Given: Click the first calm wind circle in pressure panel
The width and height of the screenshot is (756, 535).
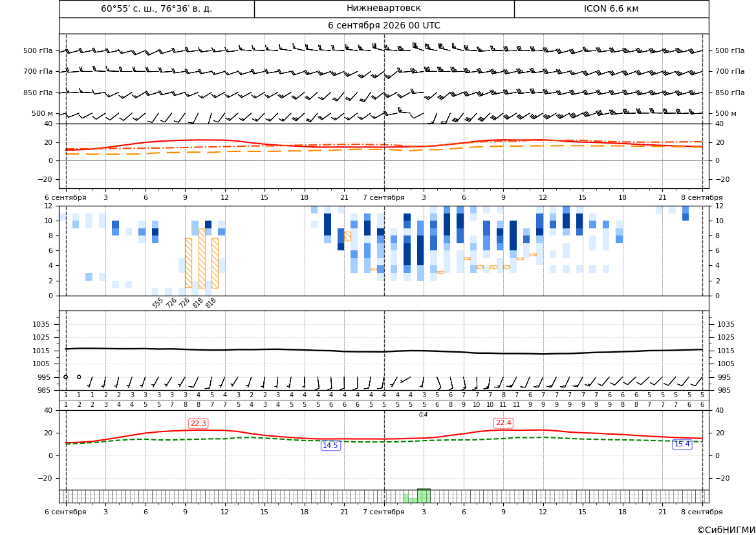Looking at the screenshot, I should click(65, 377).
